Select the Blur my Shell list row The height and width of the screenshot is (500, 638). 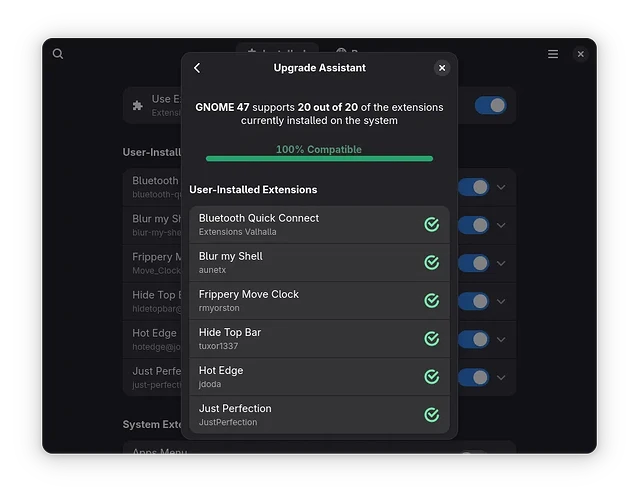pos(319,263)
